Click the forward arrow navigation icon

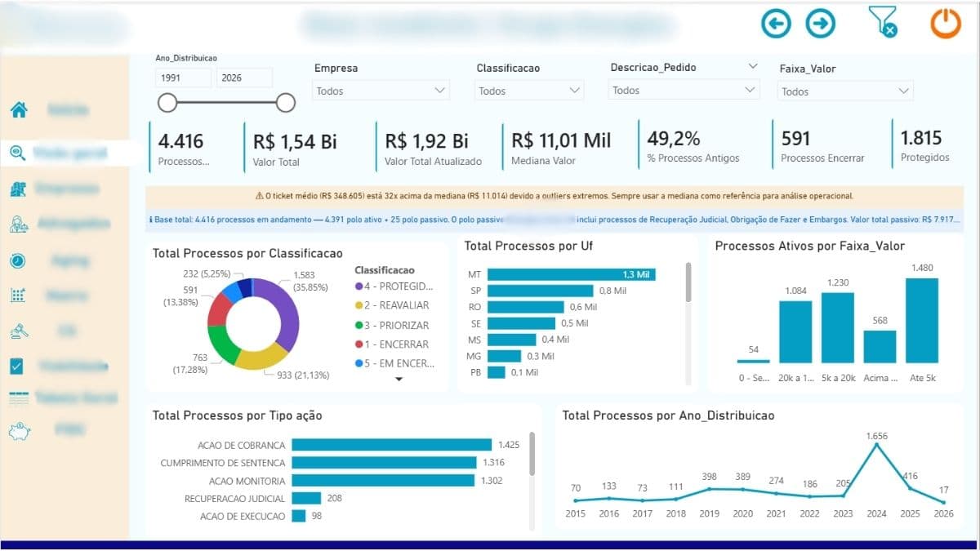click(x=821, y=24)
